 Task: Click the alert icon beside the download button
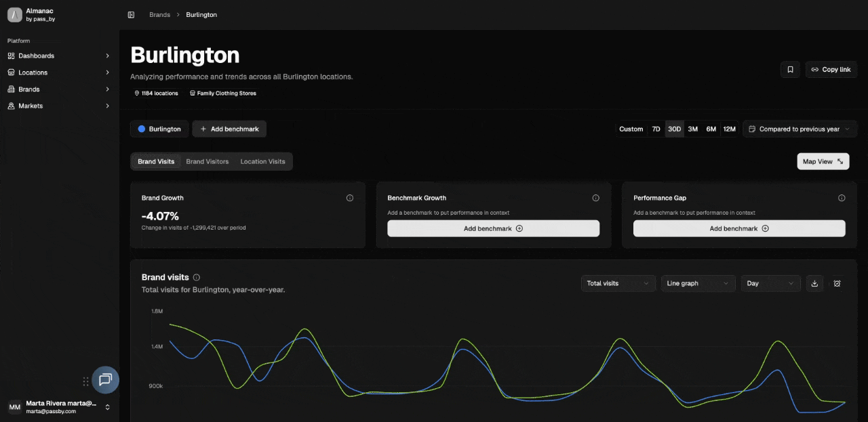[837, 284]
